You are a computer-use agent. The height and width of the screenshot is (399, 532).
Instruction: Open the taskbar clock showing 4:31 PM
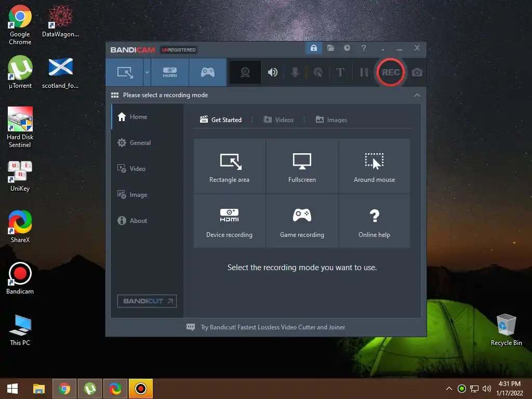click(510, 389)
